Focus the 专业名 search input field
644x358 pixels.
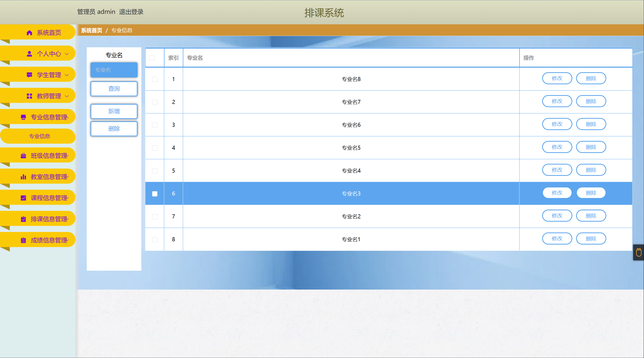[x=114, y=70]
